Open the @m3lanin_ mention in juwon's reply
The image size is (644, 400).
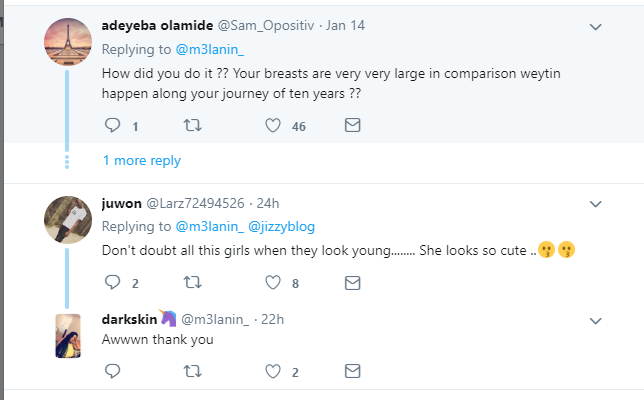[210, 226]
